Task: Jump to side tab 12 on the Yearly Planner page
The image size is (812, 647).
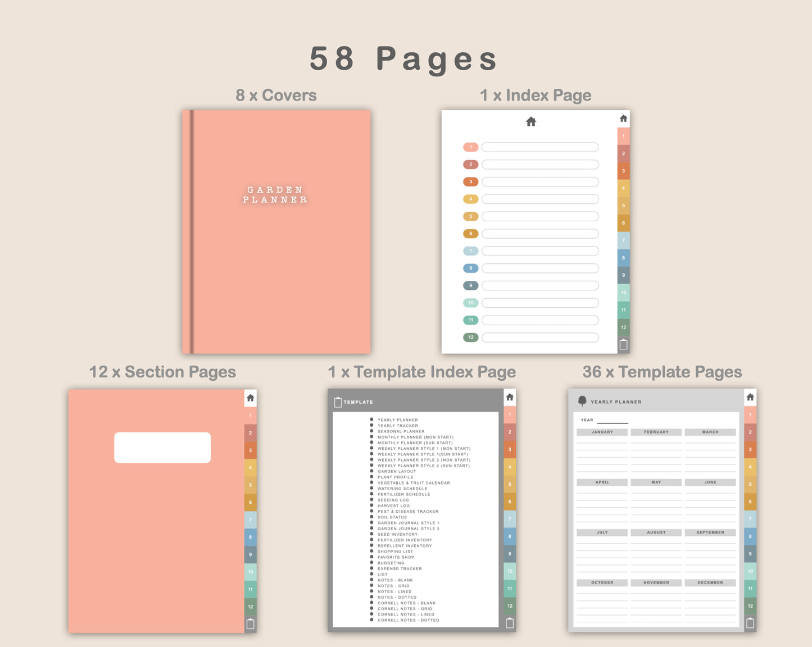Action: click(750, 605)
